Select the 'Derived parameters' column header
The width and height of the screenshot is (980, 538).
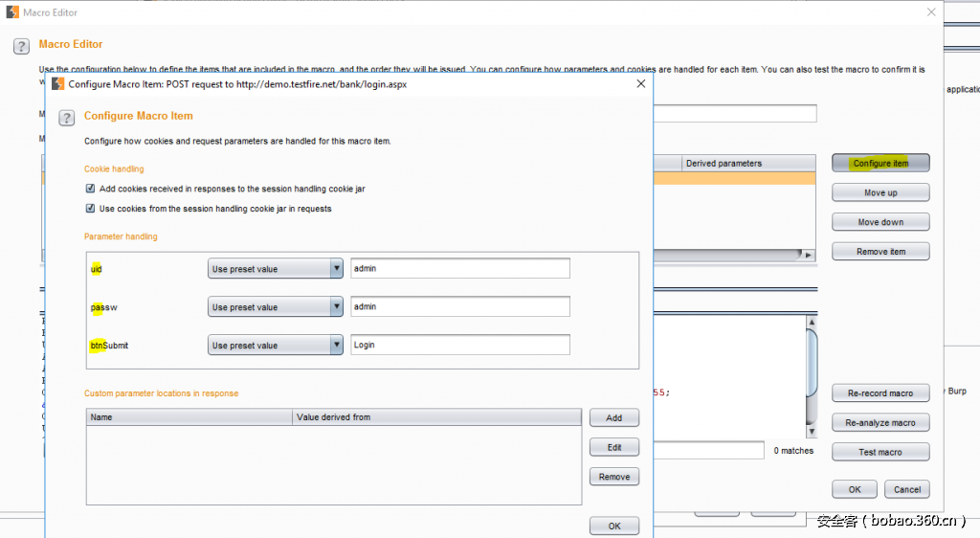coord(746,164)
